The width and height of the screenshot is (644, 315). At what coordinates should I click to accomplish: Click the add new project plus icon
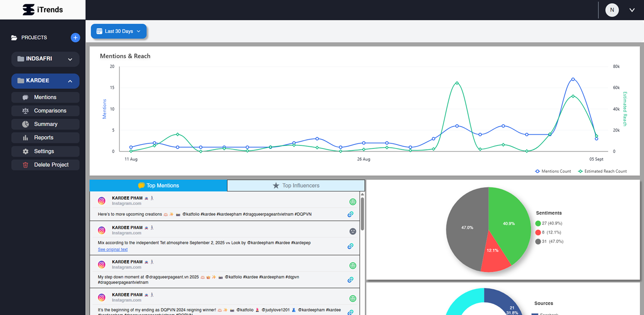click(75, 38)
